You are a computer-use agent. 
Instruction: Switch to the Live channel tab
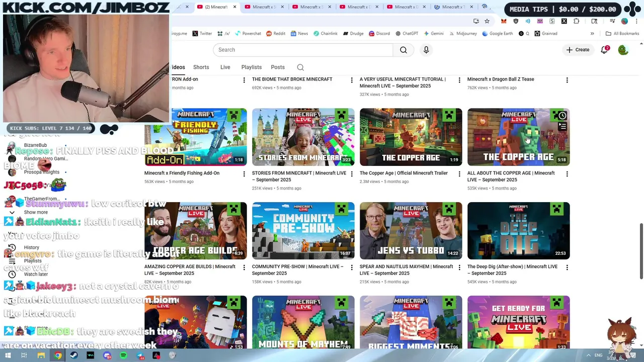click(x=225, y=67)
